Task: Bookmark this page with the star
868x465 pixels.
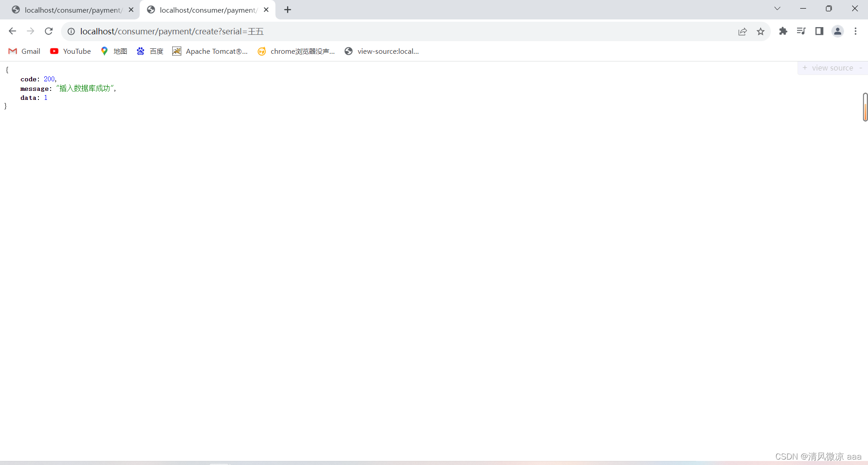Action: coord(760,31)
